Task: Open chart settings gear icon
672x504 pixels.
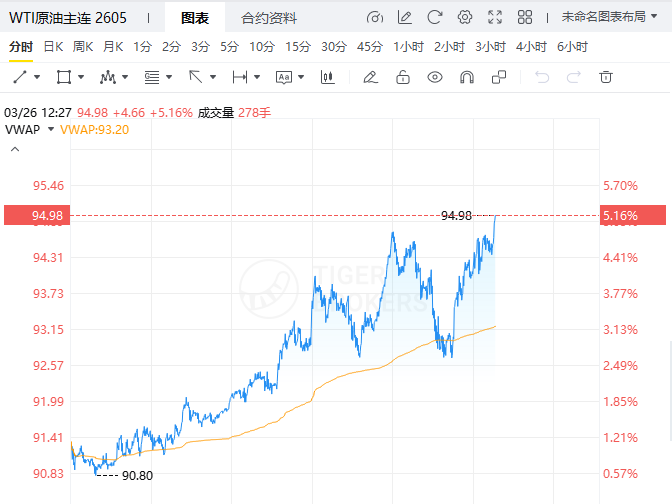Action: [465, 18]
